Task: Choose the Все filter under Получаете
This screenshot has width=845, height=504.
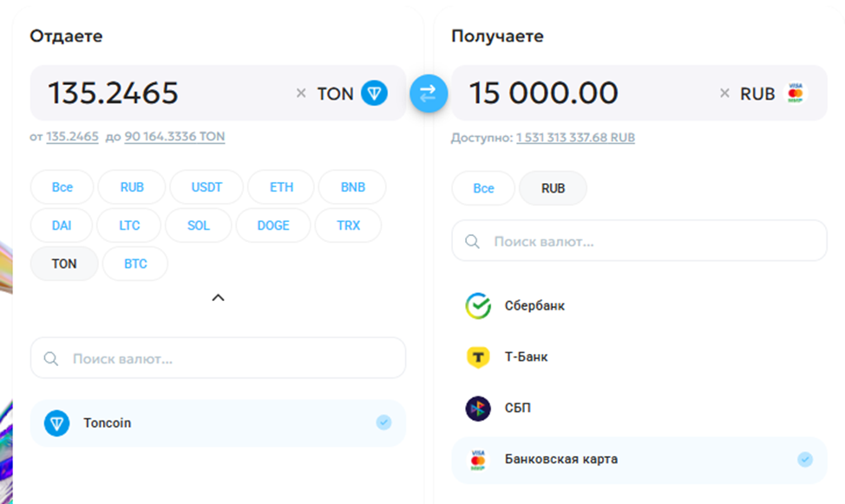Action: tap(483, 188)
